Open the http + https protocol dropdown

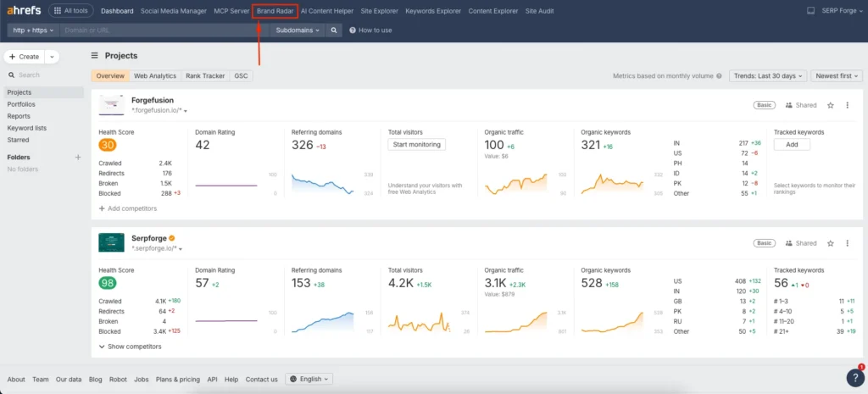click(33, 30)
